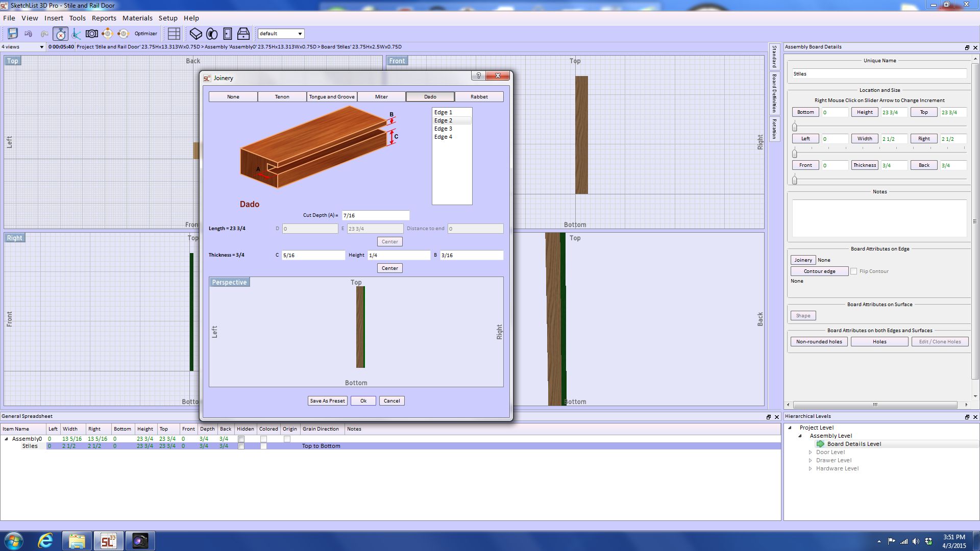The width and height of the screenshot is (980, 551).
Task: Click the Joinery dialog help question mark
Action: [x=478, y=76]
